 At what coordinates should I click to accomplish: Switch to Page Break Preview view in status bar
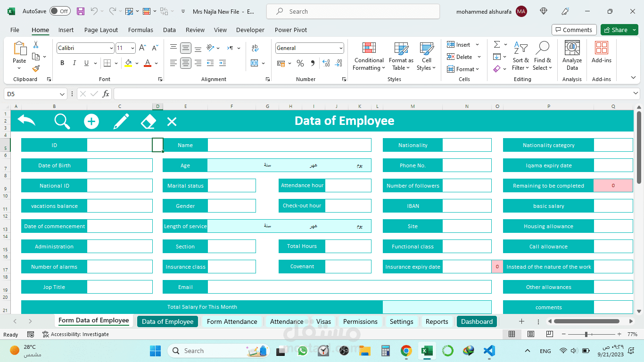(x=549, y=334)
